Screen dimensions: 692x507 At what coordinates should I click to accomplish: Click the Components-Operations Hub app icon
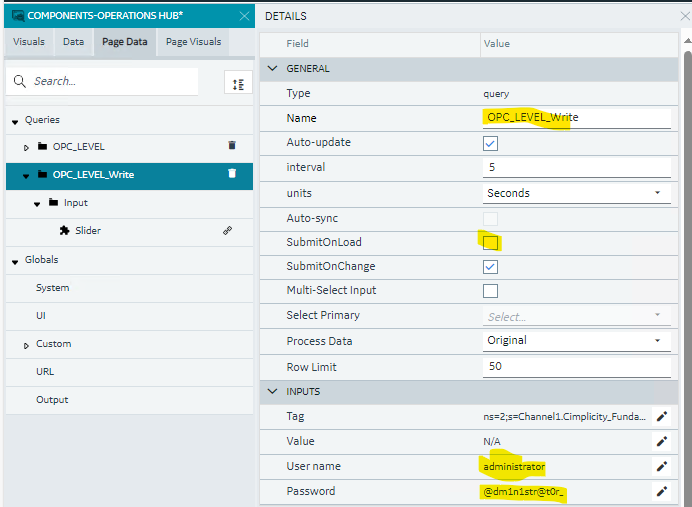pyautogui.click(x=18, y=16)
